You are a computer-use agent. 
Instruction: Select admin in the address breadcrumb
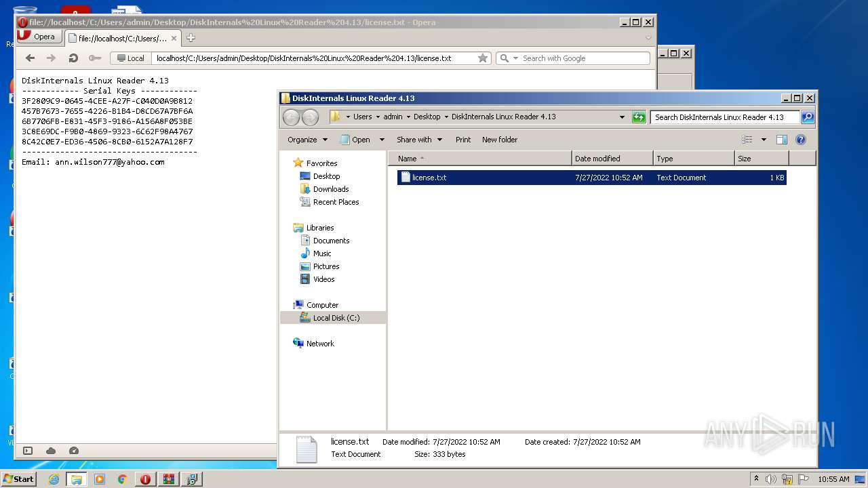click(393, 117)
